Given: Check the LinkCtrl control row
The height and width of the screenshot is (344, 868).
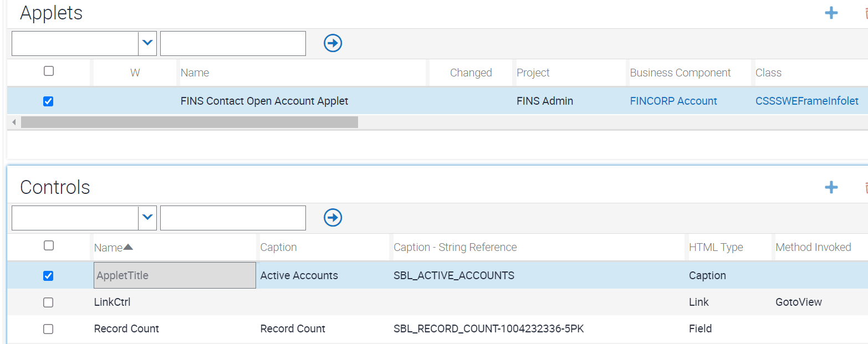Looking at the screenshot, I should coord(48,302).
